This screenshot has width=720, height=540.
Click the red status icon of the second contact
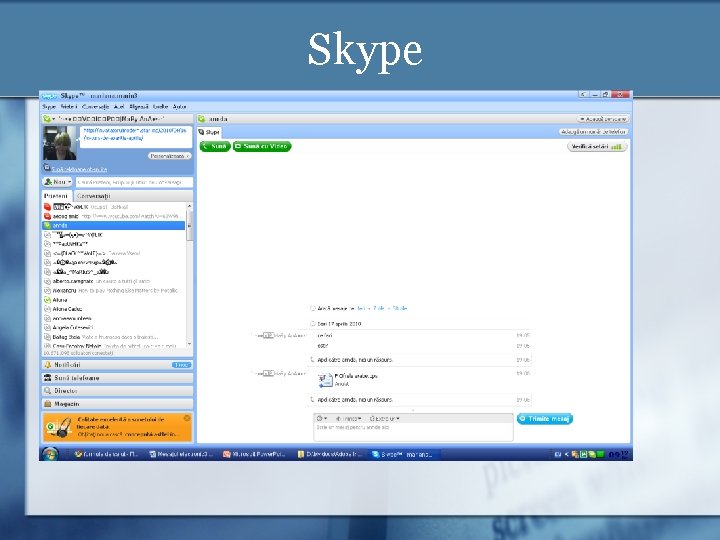coord(47,216)
